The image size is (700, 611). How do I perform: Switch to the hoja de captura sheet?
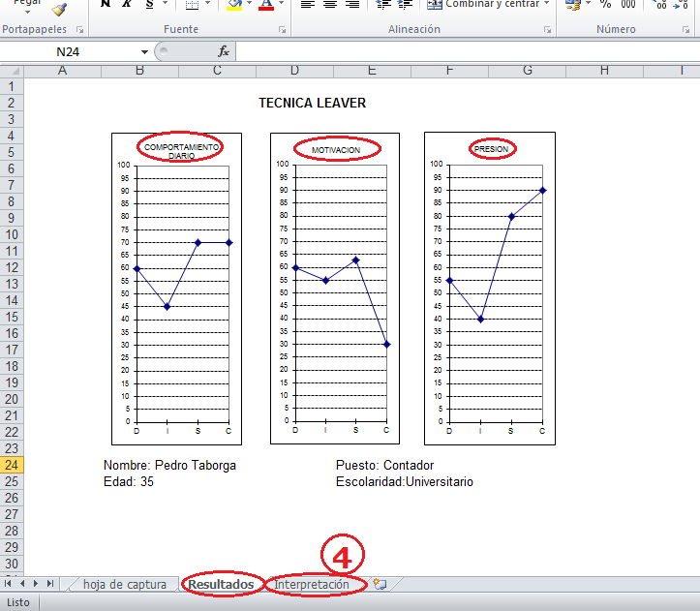[124, 584]
